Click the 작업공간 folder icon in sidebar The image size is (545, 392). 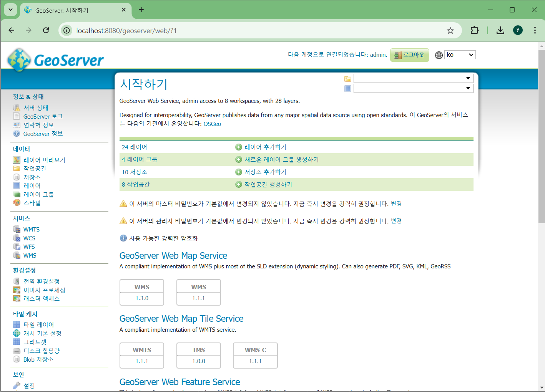[17, 169]
